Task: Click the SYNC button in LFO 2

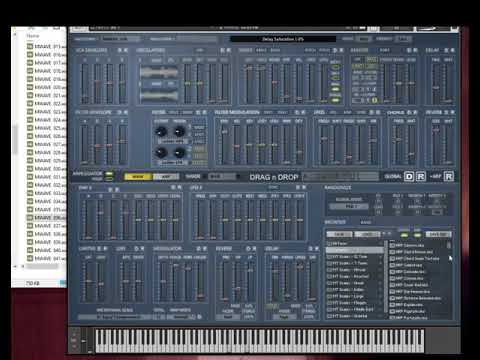Action: point(273,188)
